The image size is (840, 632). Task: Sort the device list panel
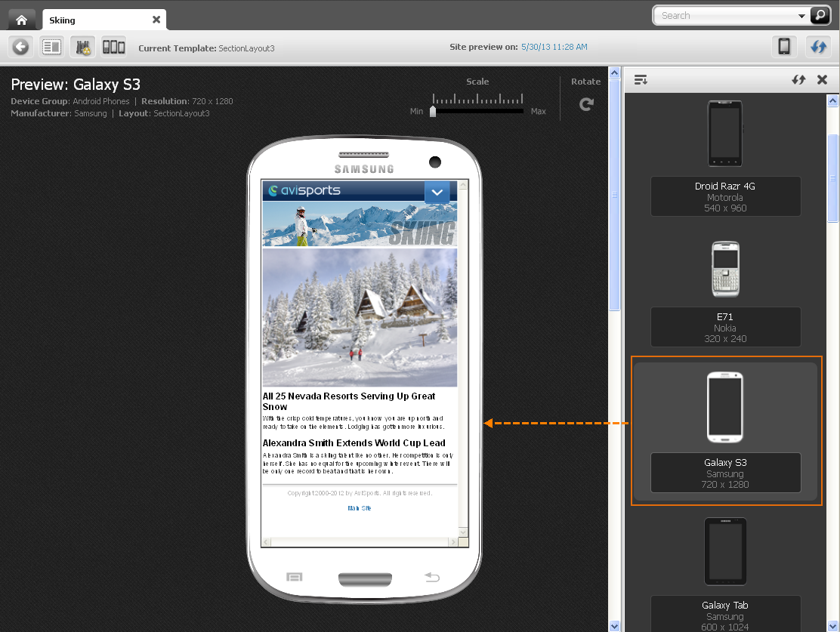(x=641, y=80)
